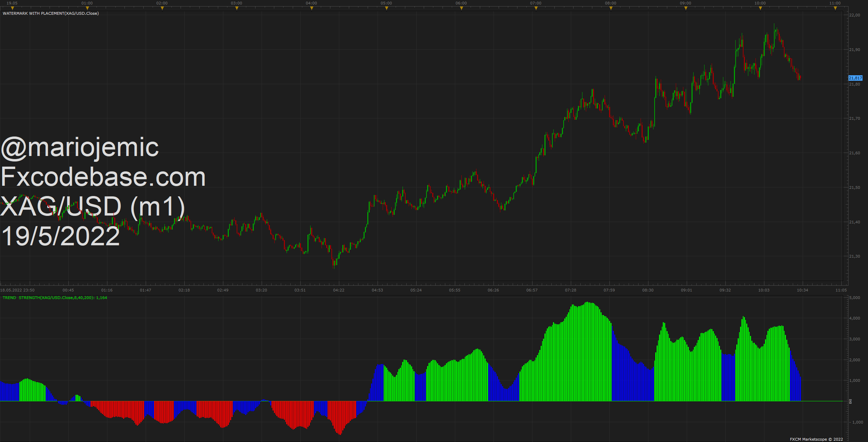Click the 02:49 time axis label
868x442 pixels.
coord(223,290)
